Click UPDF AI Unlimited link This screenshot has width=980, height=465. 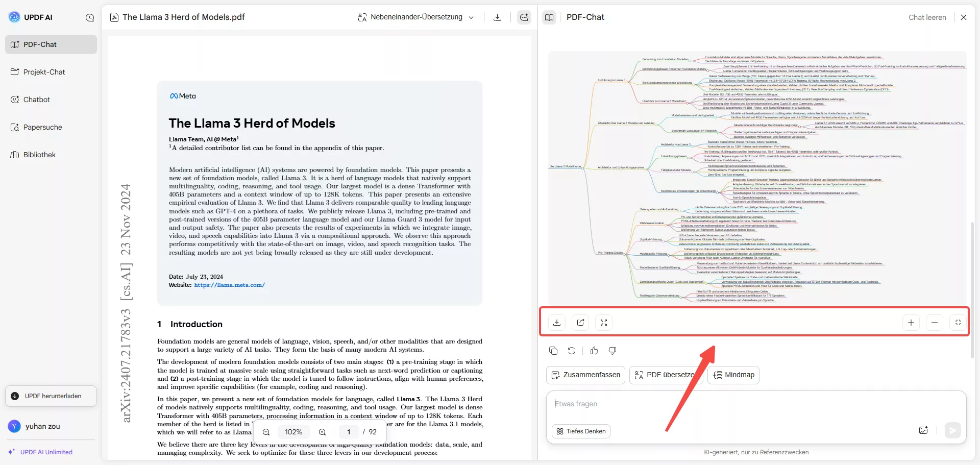pyautogui.click(x=40, y=452)
